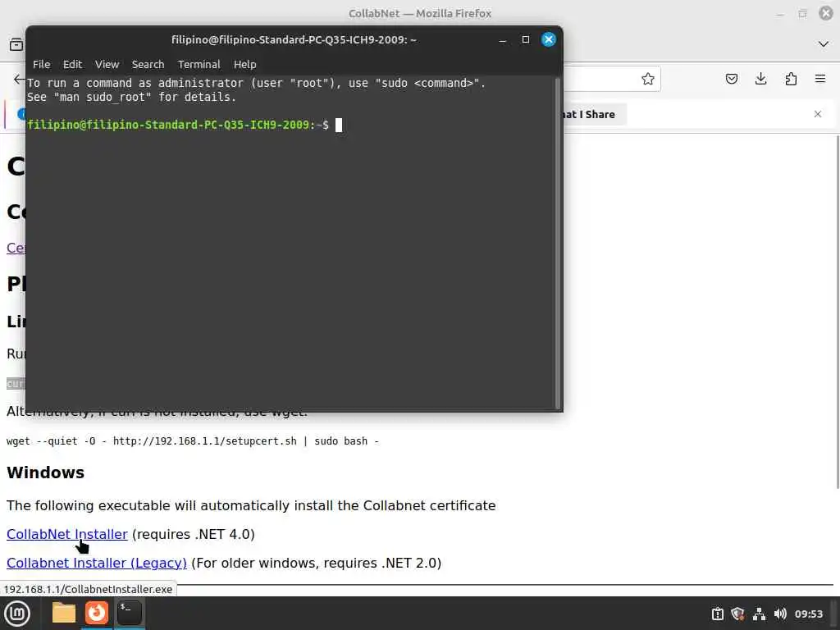This screenshot has width=840, height=630.
Task: Open the terminal File menu
Action: (41, 64)
